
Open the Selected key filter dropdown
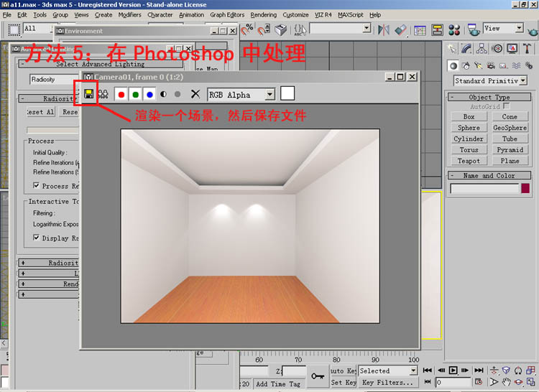(413, 370)
